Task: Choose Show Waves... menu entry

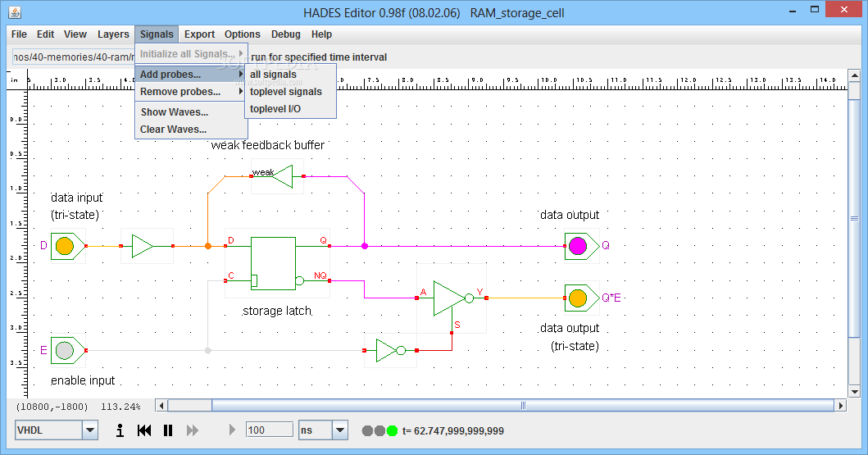Action: tap(191, 111)
